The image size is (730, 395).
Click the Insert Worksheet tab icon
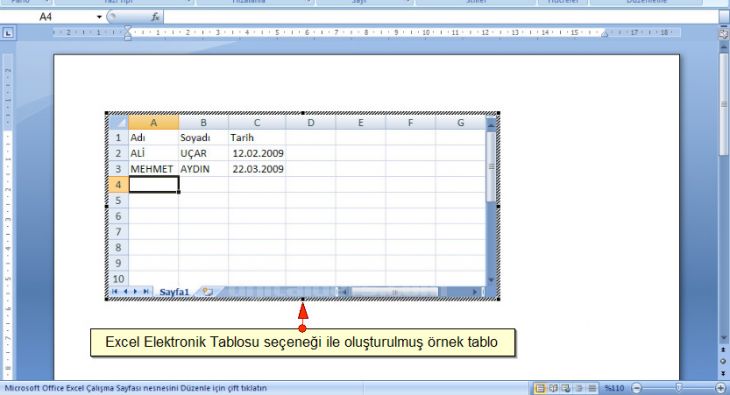pyautogui.click(x=208, y=292)
